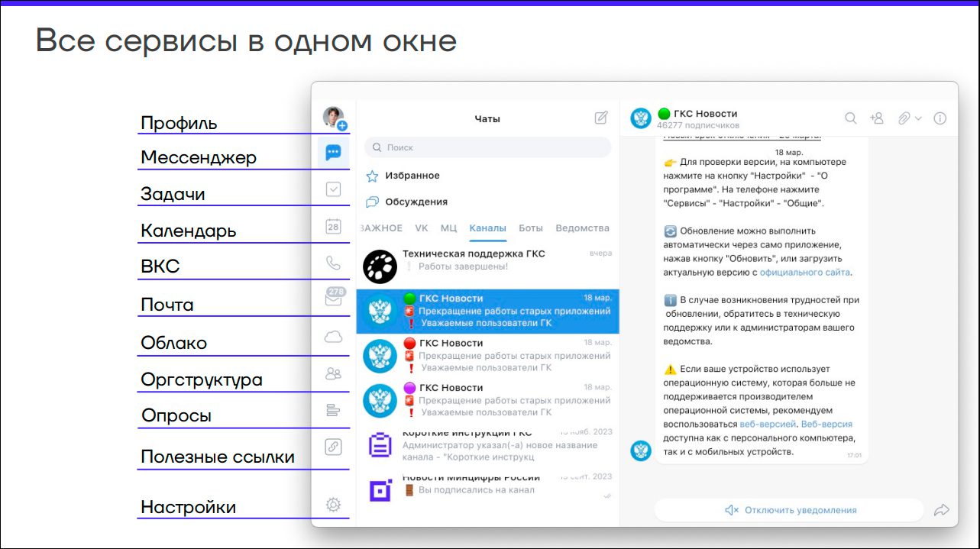This screenshot has width=980, height=549.
Task: Open the Settings gear icon
Action: pos(333,505)
